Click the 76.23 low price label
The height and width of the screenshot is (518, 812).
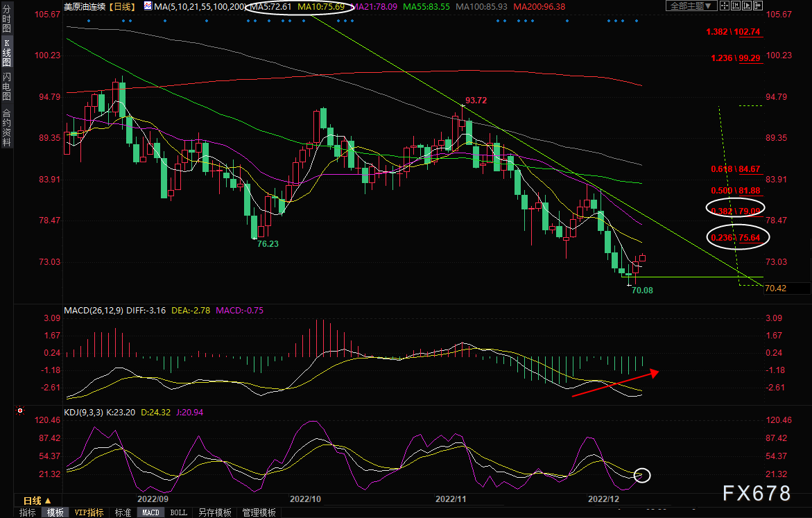pyautogui.click(x=268, y=243)
